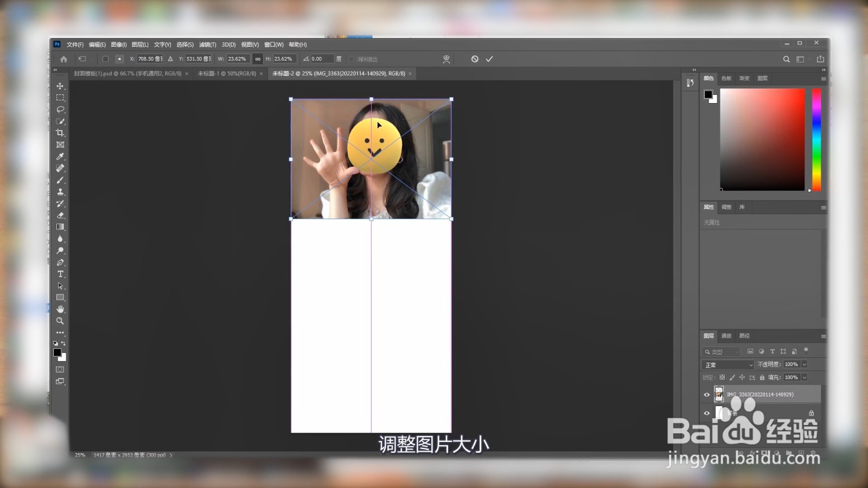
Task: Select the Zoom tool
Action: tap(60, 320)
